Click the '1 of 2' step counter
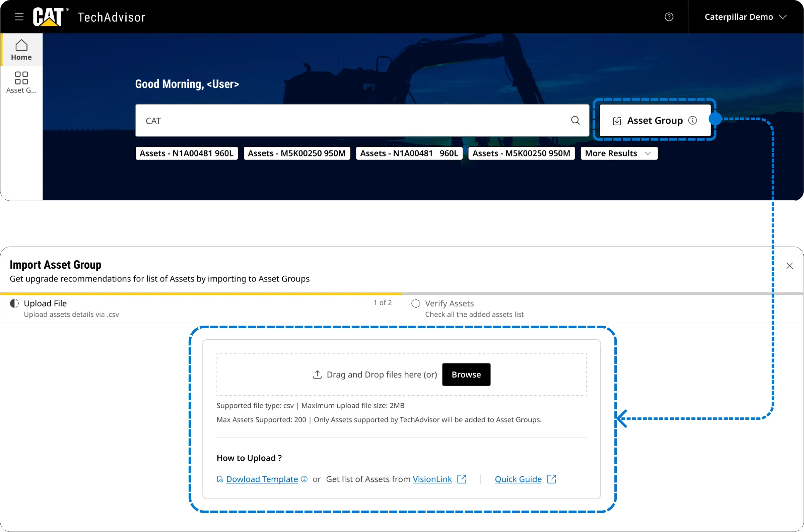804x532 pixels. pos(383,303)
